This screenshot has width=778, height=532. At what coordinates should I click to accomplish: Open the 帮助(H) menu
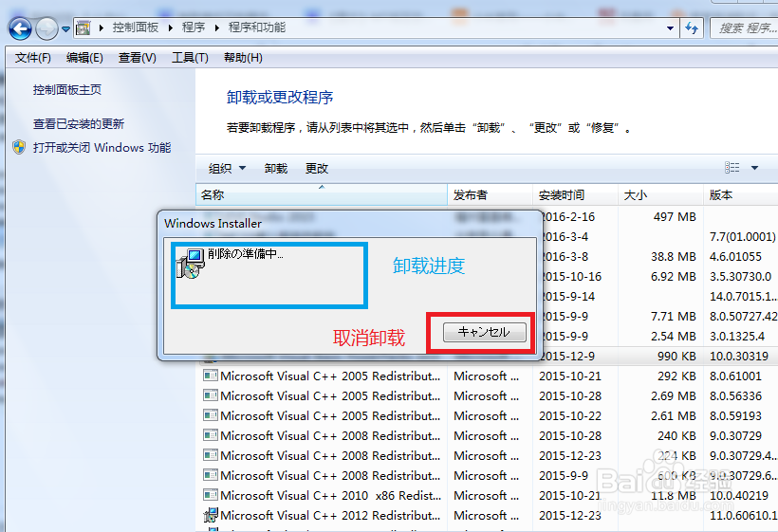tap(243, 58)
